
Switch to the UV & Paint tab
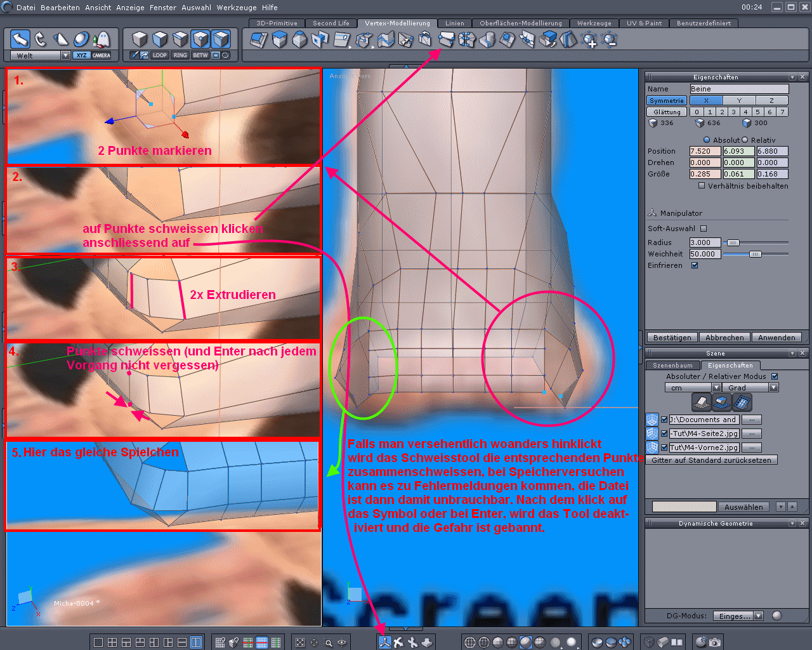[644, 23]
